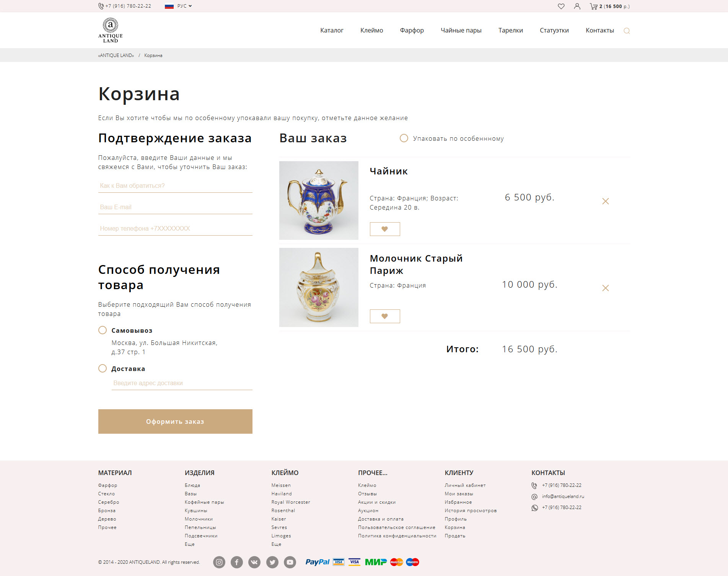This screenshot has width=728, height=576.
Task: Expand the РУС language dropdown
Action: coord(179,6)
